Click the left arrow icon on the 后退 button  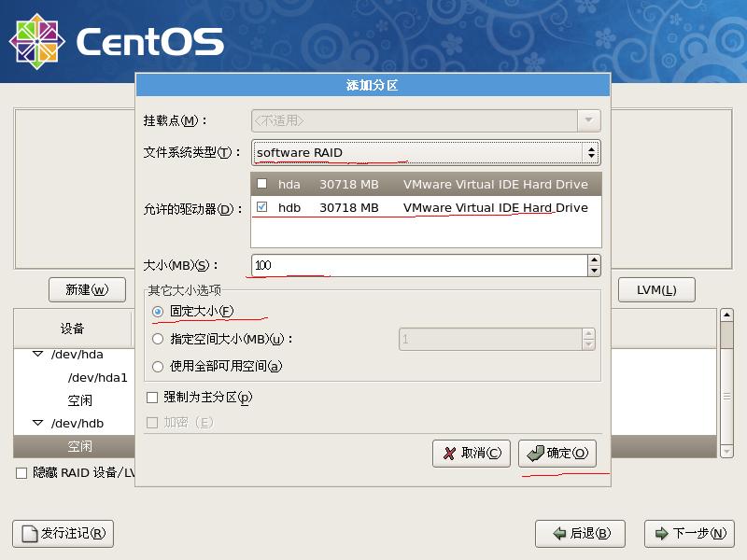(559, 533)
